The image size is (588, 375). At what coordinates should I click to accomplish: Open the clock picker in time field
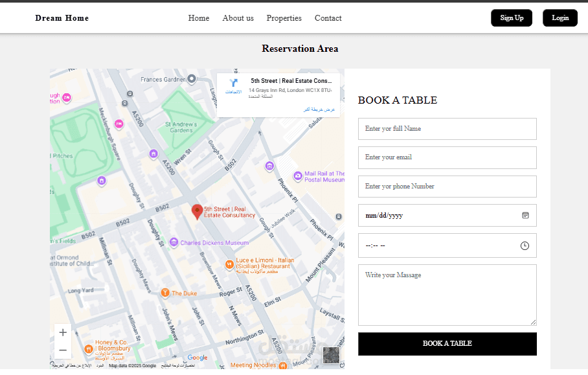point(525,245)
